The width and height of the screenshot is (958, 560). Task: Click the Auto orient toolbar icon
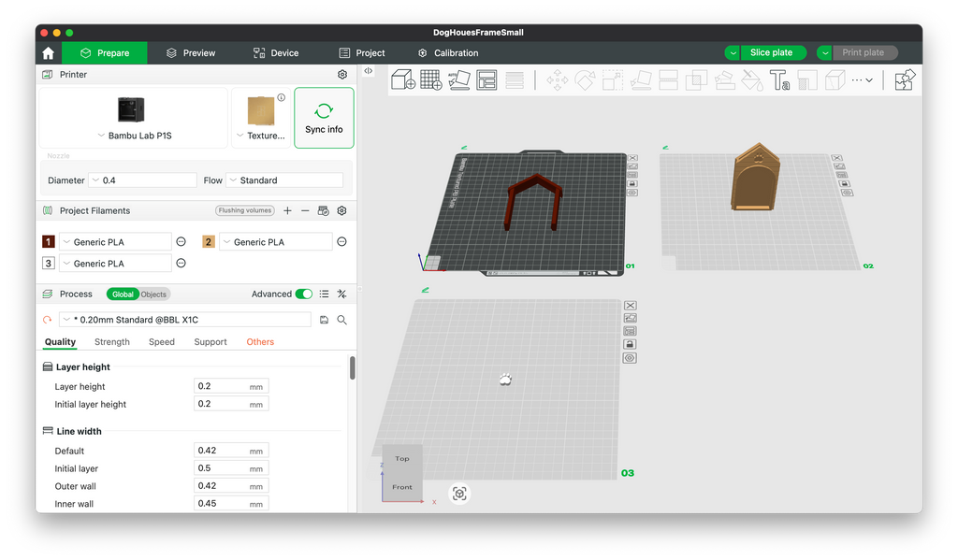pyautogui.click(x=458, y=80)
